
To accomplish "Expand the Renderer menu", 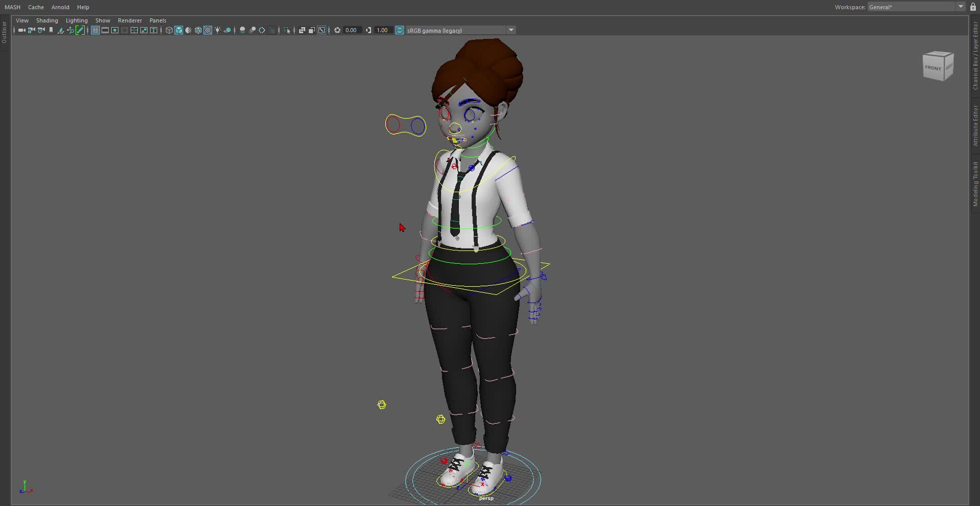I will coord(130,20).
